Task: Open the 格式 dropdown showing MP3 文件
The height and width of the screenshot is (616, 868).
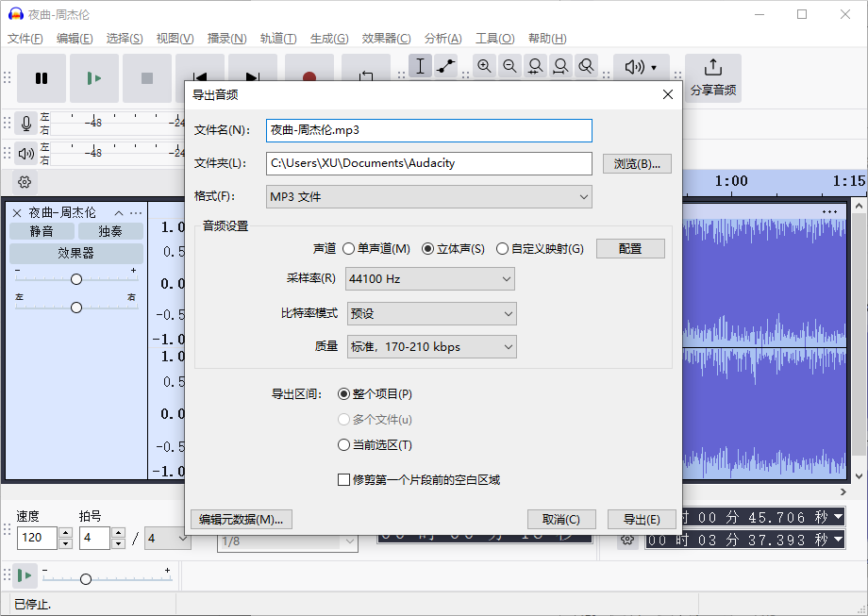Action: pos(429,195)
